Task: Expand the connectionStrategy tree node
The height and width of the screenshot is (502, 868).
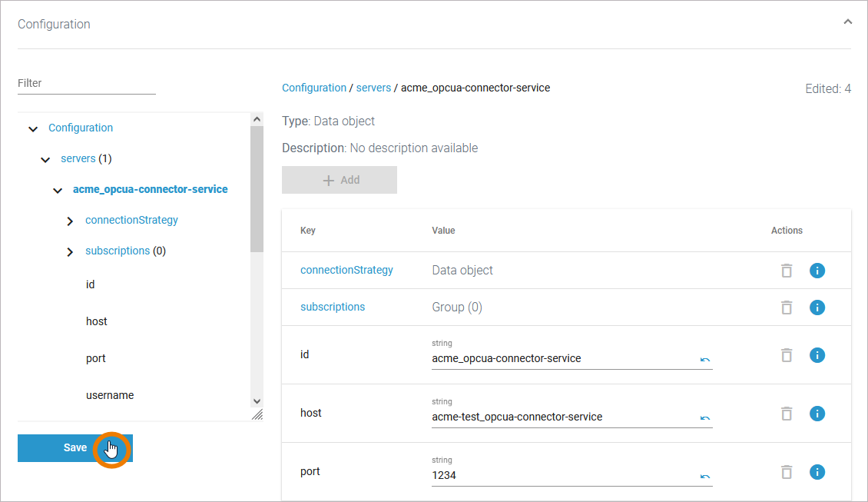Action: (70, 221)
